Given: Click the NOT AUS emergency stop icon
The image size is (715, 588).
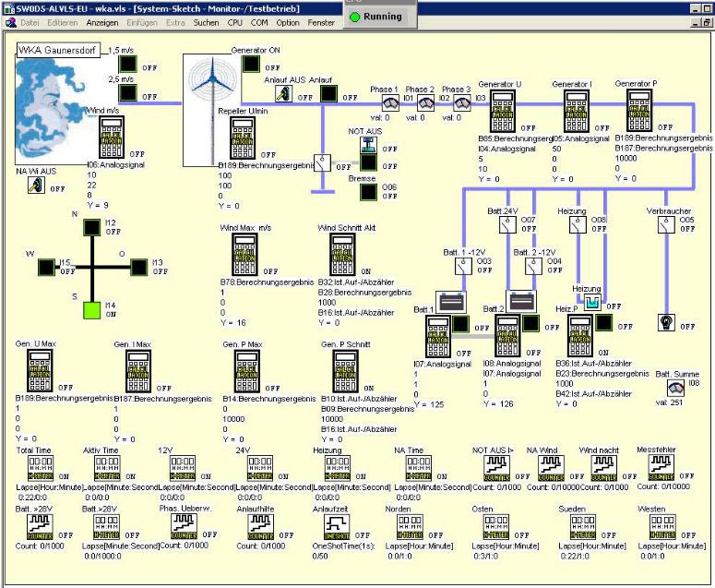Looking at the screenshot, I should coord(368,145).
